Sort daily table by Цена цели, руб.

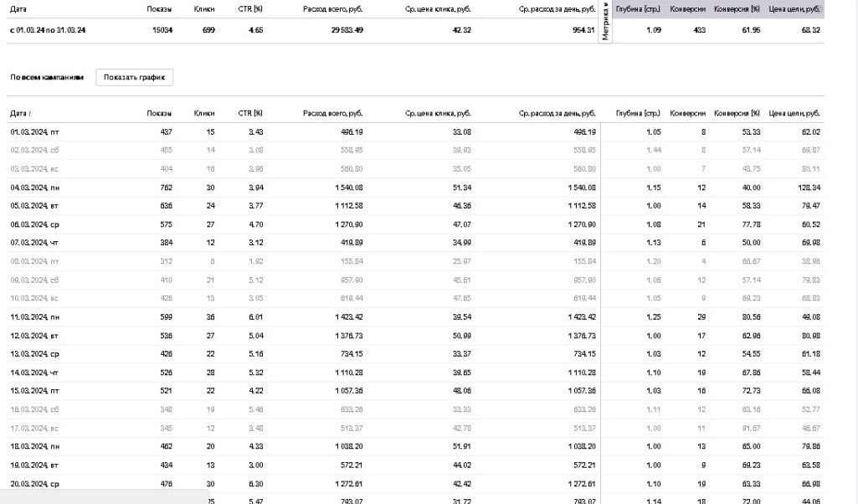point(794,113)
